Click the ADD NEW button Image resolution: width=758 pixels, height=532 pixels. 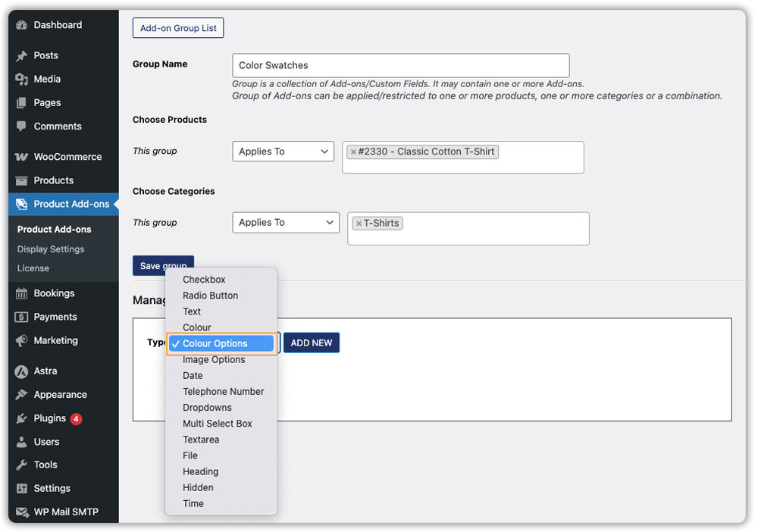tap(312, 343)
